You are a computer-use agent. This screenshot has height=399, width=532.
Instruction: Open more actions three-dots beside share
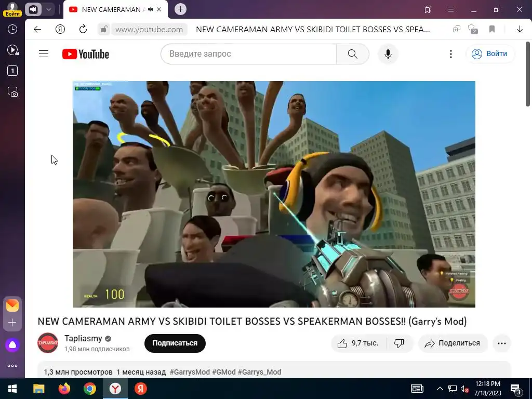click(x=502, y=343)
